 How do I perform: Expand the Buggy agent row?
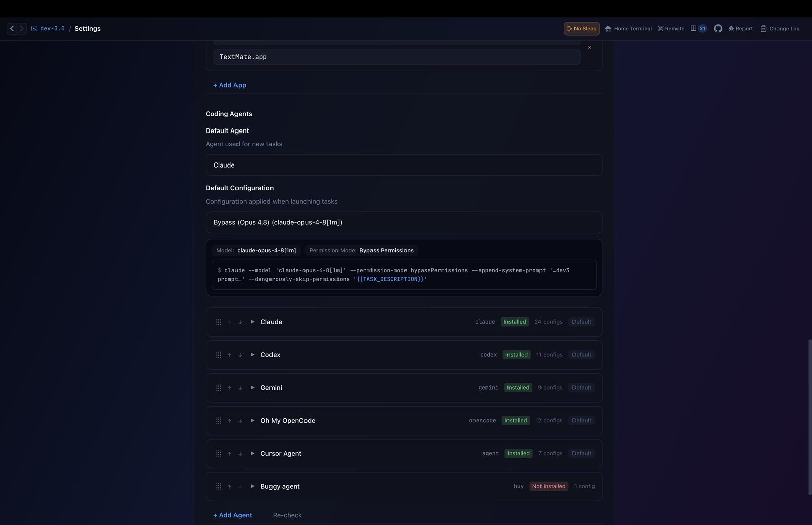click(252, 487)
